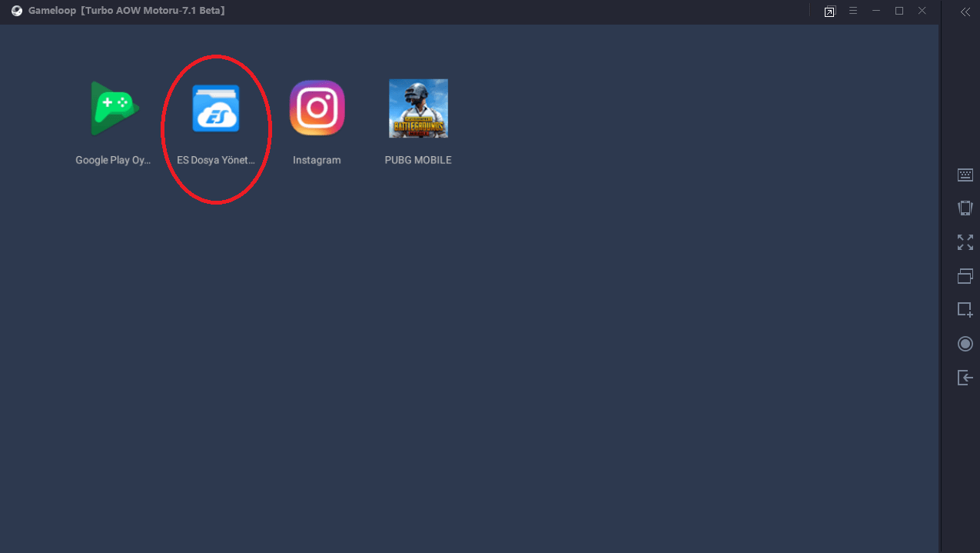Click the "Google Play Oy..." label
Viewport: 980px width, 553px height.
click(114, 160)
